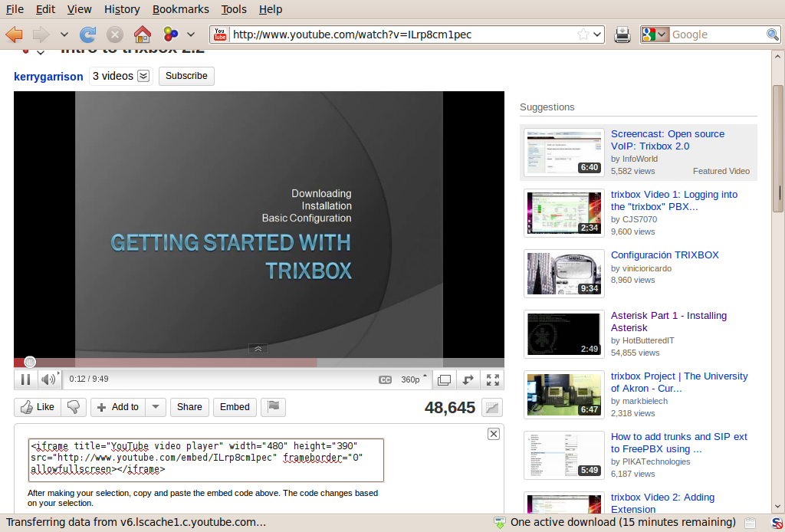Screen dimensions: 785x532
Task: Expand the 3 videos dropdown
Action: coord(120,76)
